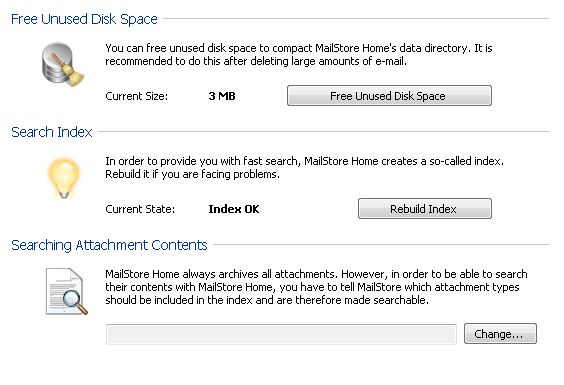Image resolution: width=564 pixels, height=385 pixels.
Task: Click the disk space compaction description text
Action: click(x=299, y=55)
